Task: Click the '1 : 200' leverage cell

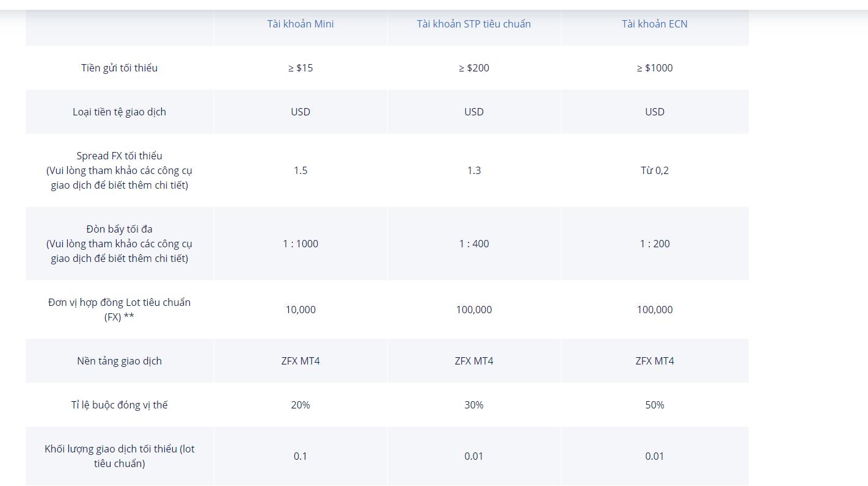Action: tap(655, 244)
